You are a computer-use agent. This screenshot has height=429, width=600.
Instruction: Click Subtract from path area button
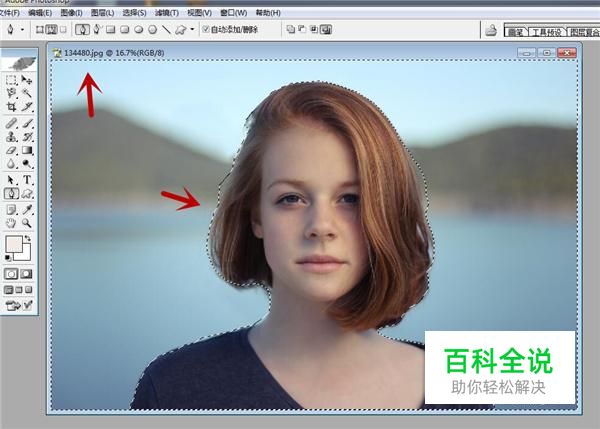click(302, 29)
